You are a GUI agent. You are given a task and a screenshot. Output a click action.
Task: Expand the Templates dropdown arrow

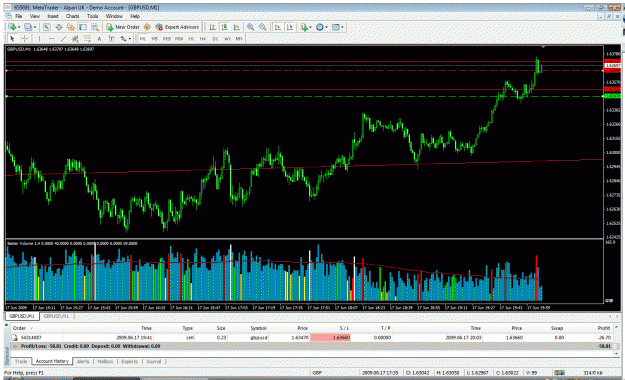tap(342, 27)
